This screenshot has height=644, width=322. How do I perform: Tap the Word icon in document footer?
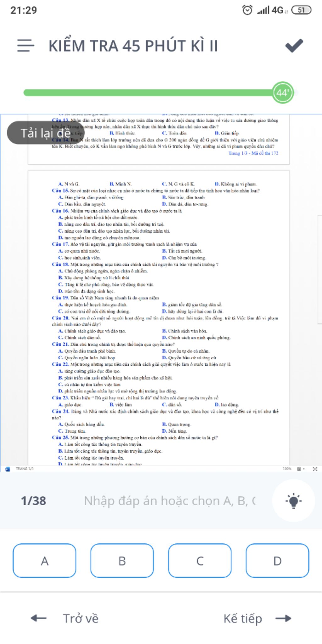click(8, 469)
